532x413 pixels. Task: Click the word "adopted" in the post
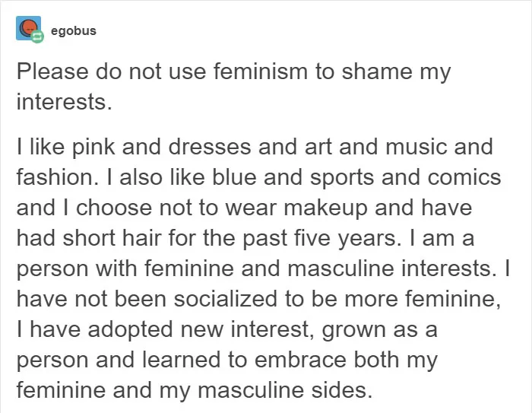pyautogui.click(x=130, y=330)
